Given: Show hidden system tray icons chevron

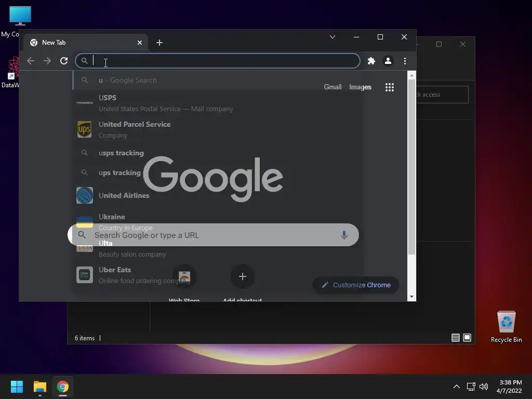Looking at the screenshot, I should tap(457, 387).
